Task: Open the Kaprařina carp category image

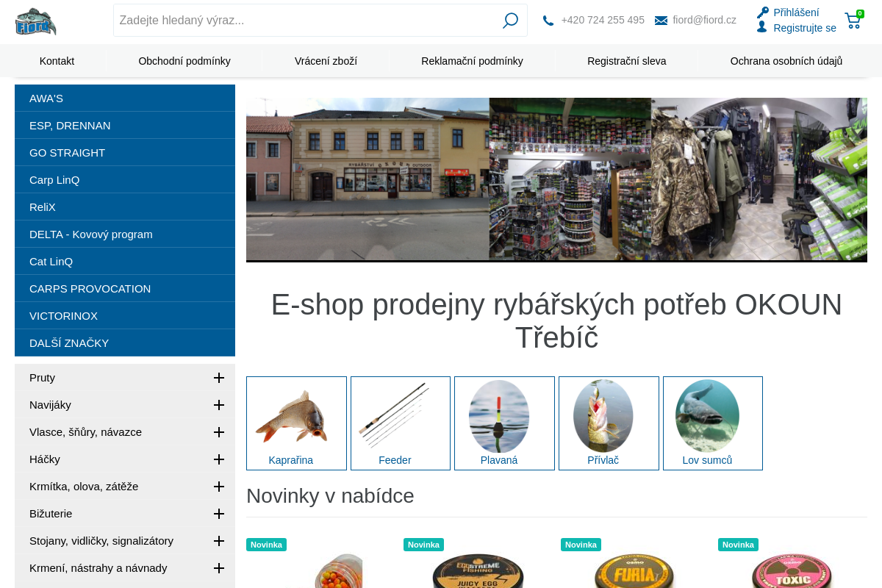Action: [x=291, y=416]
